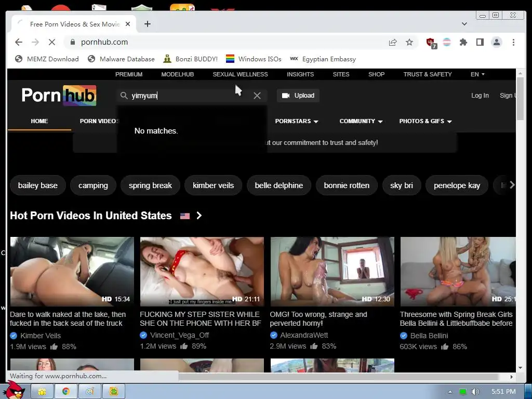The height and width of the screenshot is (399, 532).
Task: Open SITES in the top bar
Action: click(341, 74)
